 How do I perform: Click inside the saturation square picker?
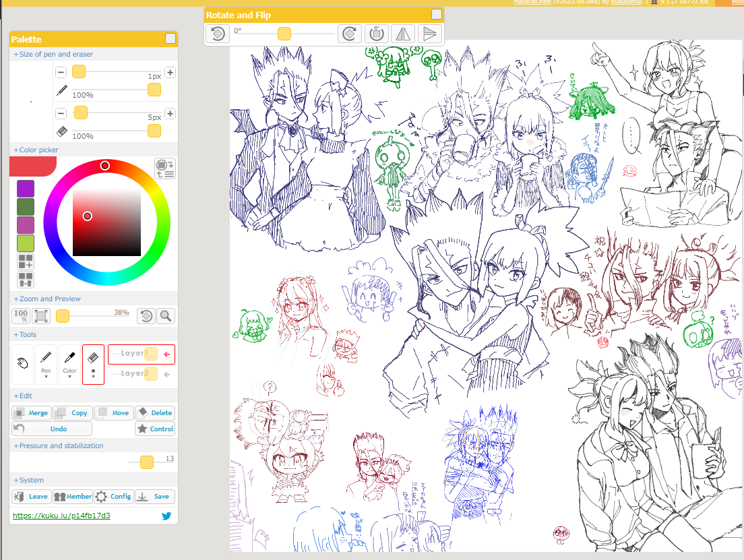(x=106, y=222)
